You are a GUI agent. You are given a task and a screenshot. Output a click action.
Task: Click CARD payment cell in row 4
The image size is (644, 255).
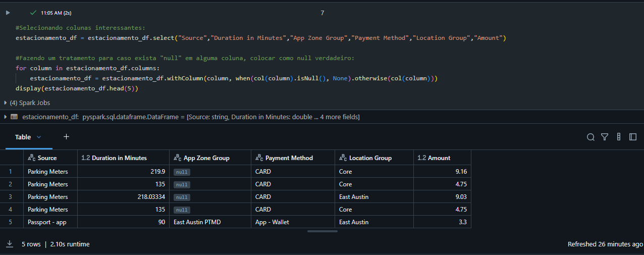click(293, 209)
